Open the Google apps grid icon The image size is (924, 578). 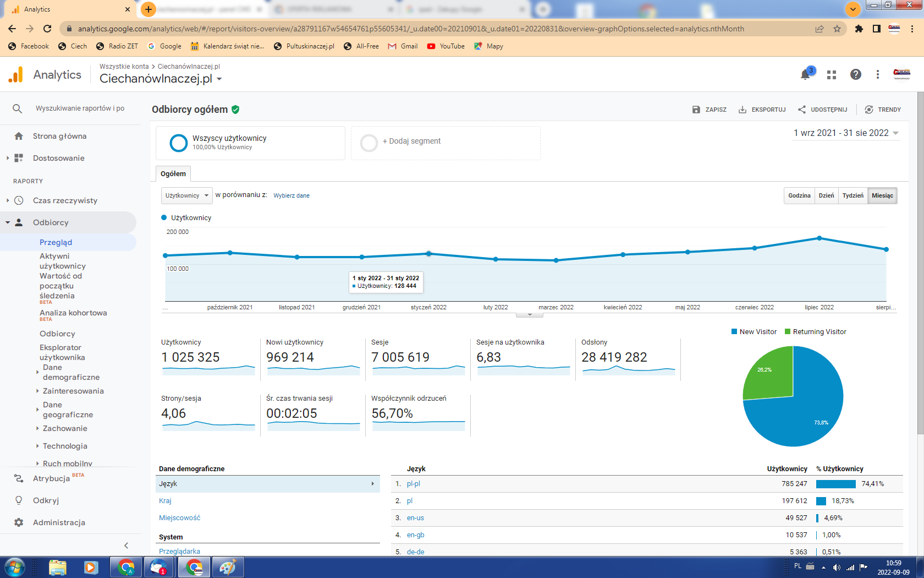831,75
